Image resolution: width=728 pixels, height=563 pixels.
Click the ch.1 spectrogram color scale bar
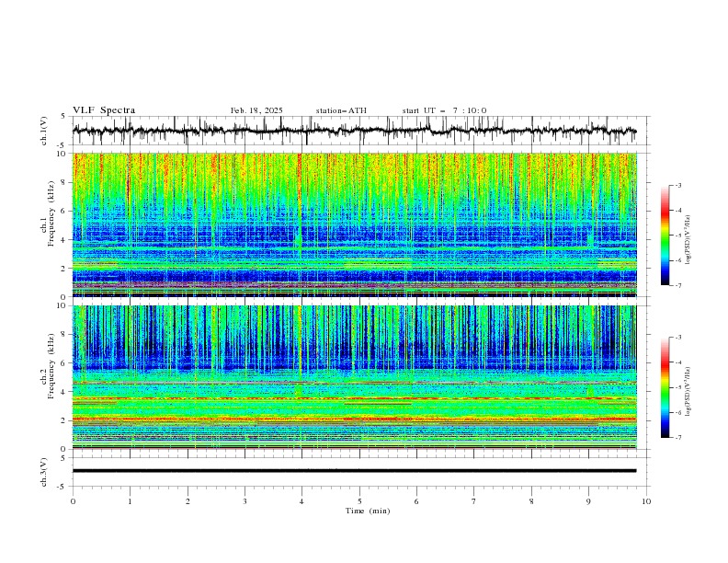(665, 235)
